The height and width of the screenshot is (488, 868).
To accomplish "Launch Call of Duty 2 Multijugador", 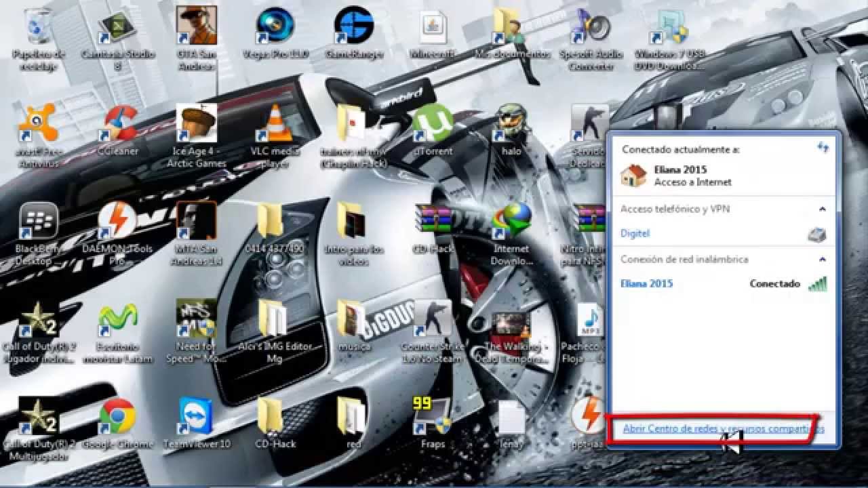I will [x=38, y=428].
